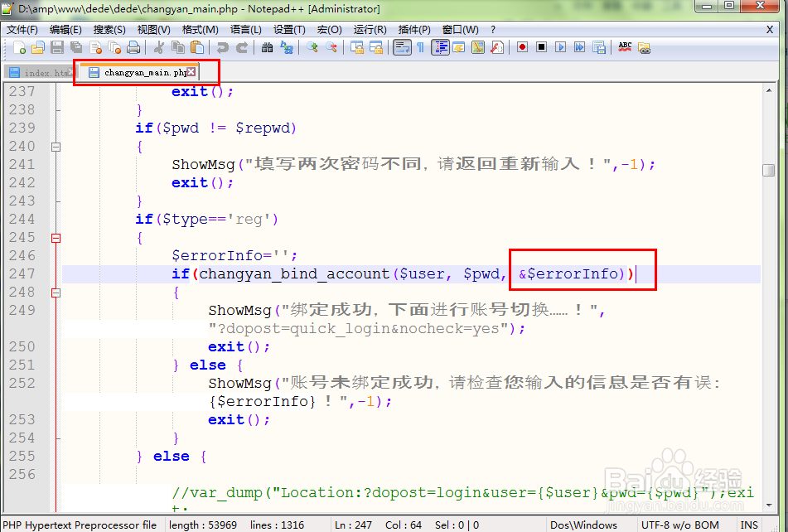This screenshot has width=788, height=532.
Task: Click the vertical scrollbar up arrow
Action: [769, 90]
